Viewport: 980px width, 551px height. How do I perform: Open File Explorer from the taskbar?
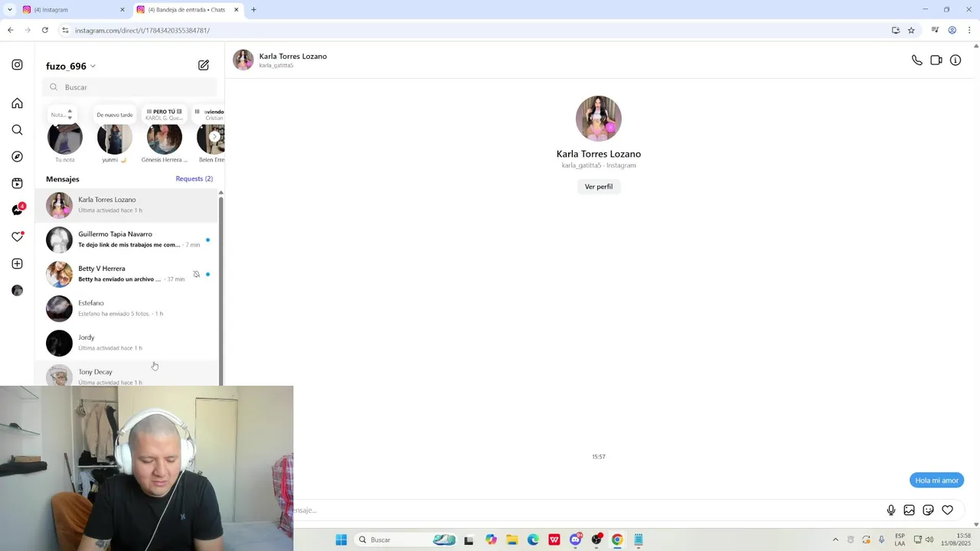click(512, 540)
